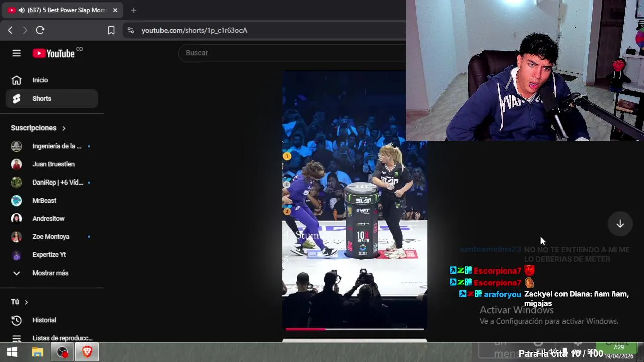
Task: Click the Juan Bruestlen avatar
Action: pyautogui.click(x=17, y=164)
